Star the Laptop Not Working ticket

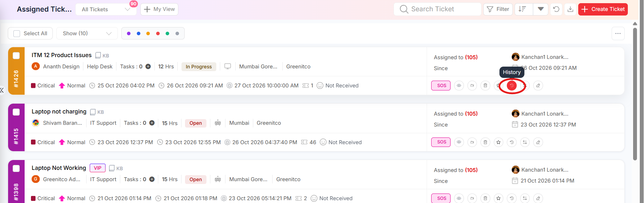coord(498,198)
